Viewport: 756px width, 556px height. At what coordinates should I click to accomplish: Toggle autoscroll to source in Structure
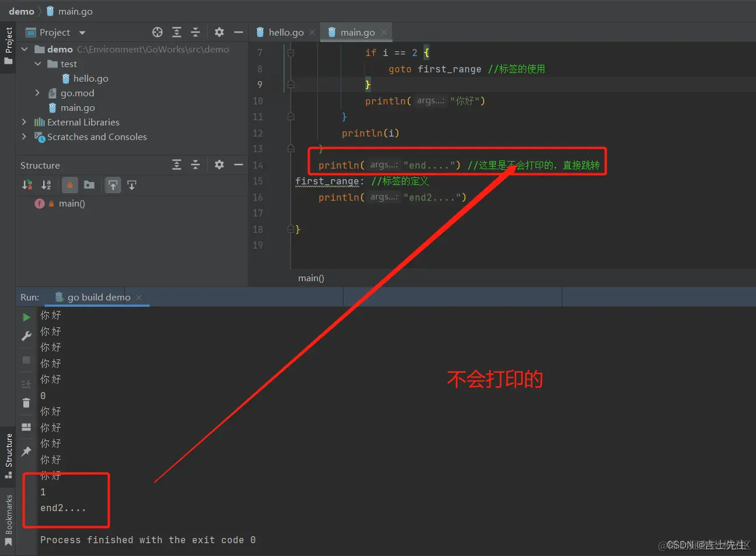[113, 185]
